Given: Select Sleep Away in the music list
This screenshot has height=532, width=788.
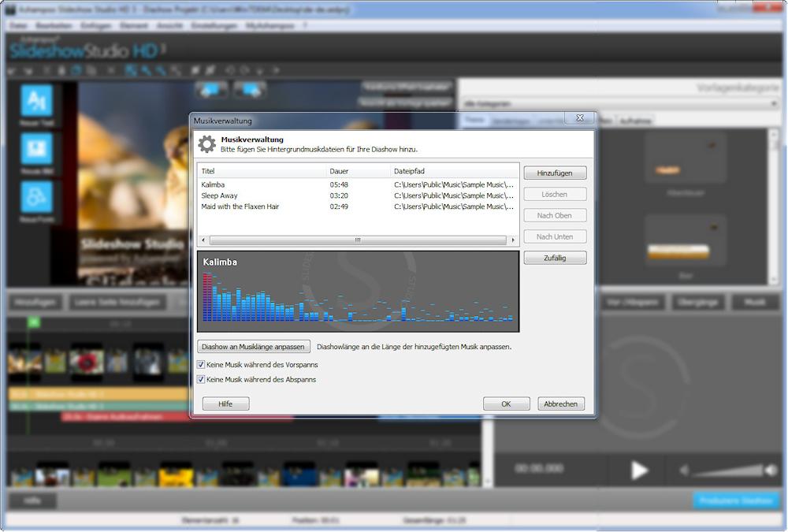Looking at the screenshot, I should pyautogui.click(x=219, y=195).
